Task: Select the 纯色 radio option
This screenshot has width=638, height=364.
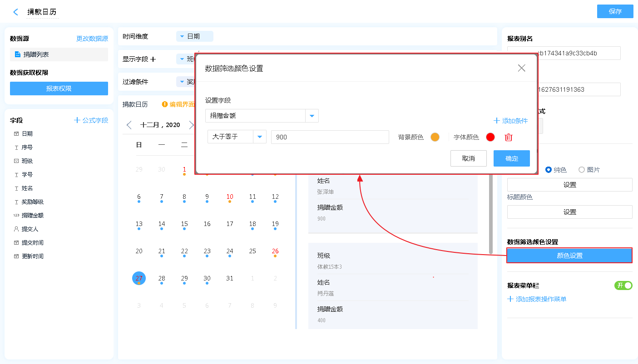Action: click(x=549, y=170)
